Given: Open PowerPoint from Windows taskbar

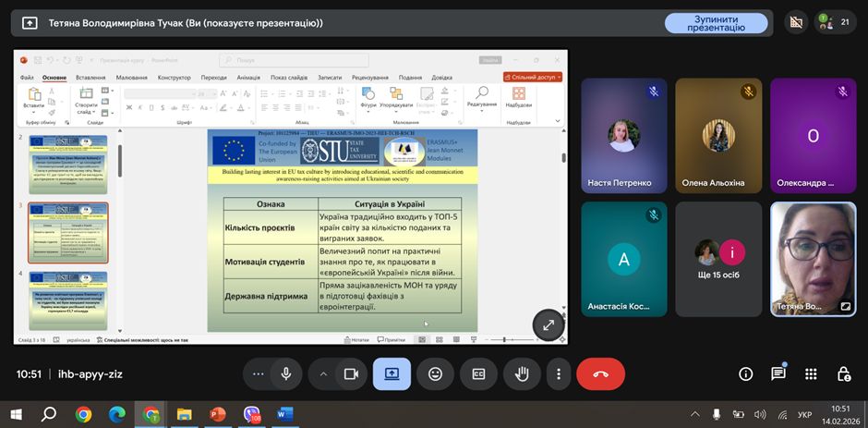Looking at the screenshot, I should [x=218, y=414].
